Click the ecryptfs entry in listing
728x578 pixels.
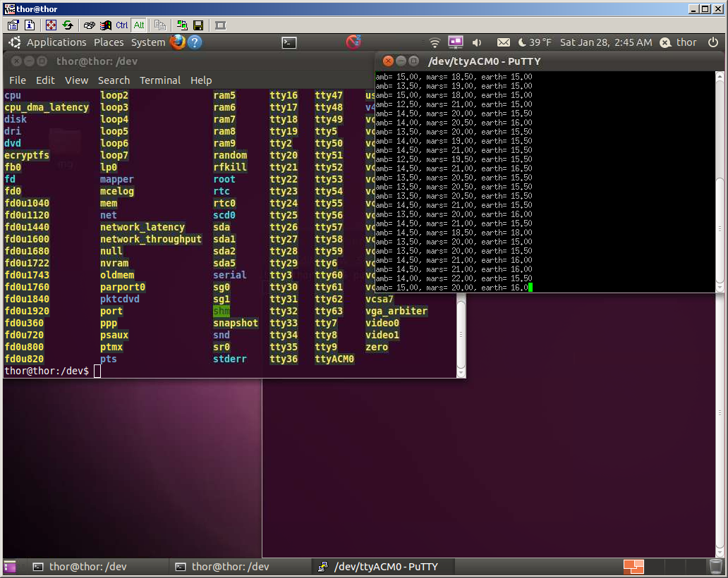click(27, 155)
